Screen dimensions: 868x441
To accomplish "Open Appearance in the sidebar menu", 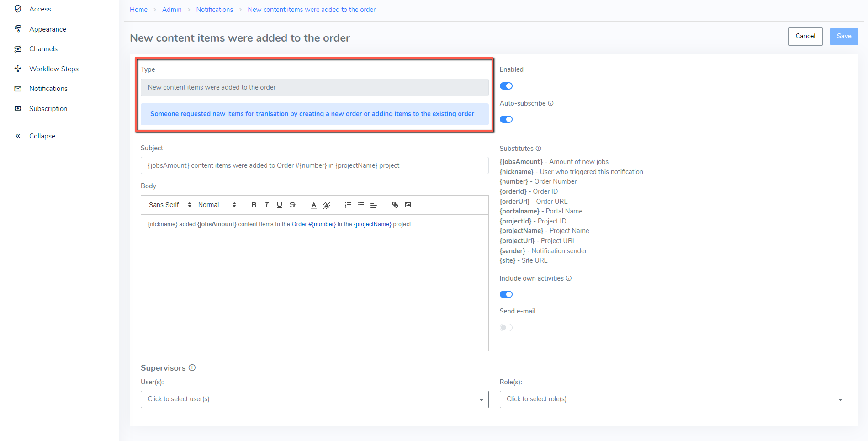I will 48,29.
